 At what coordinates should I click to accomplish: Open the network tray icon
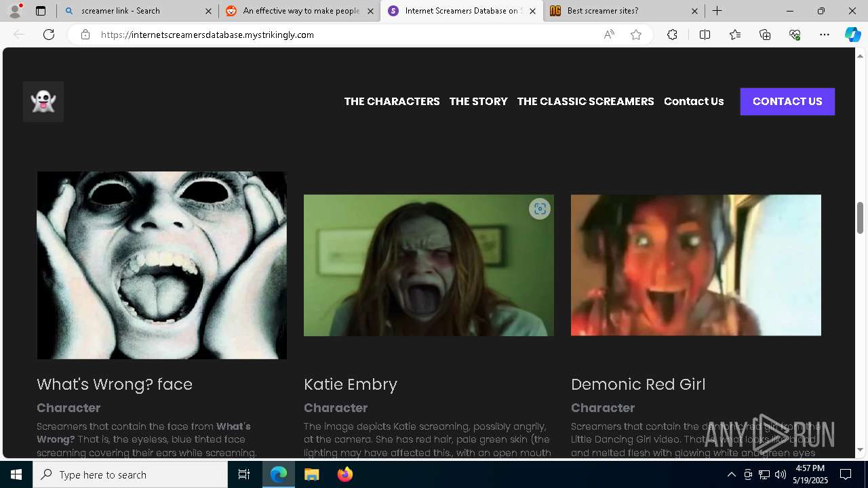(764, 474)
